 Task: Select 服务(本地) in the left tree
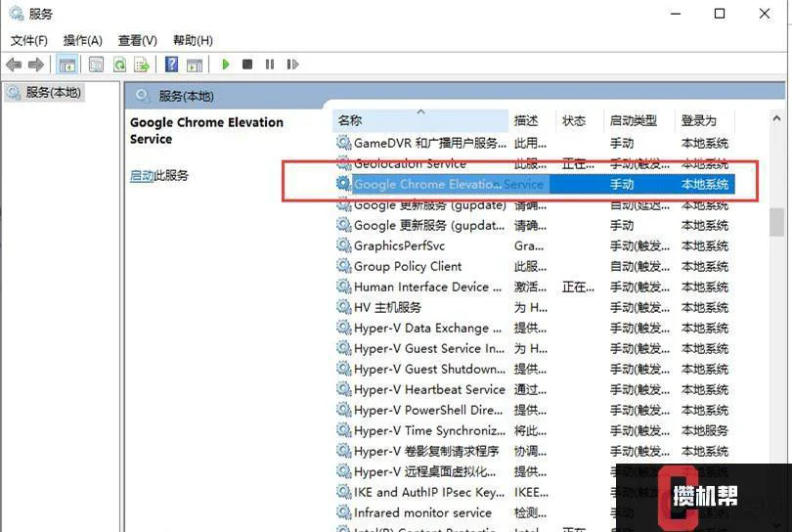44,93
